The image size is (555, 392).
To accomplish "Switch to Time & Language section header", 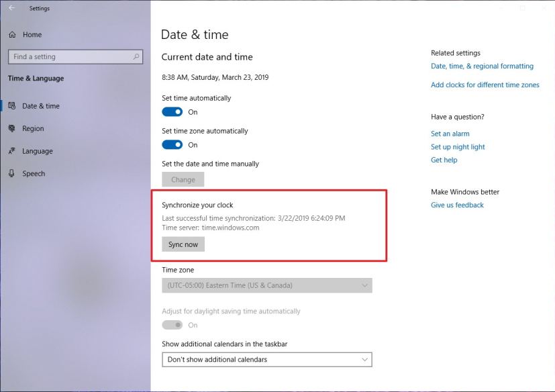I will (x=35, y=79).
